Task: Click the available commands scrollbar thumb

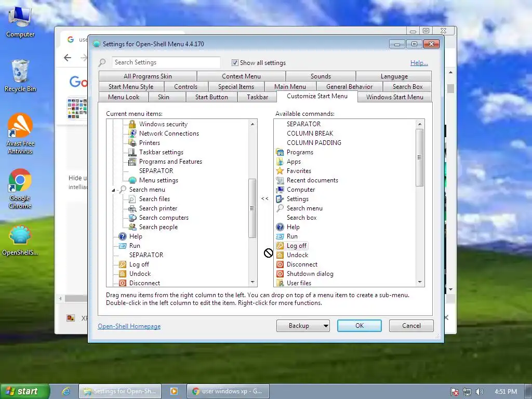Action: coord(420,157)
